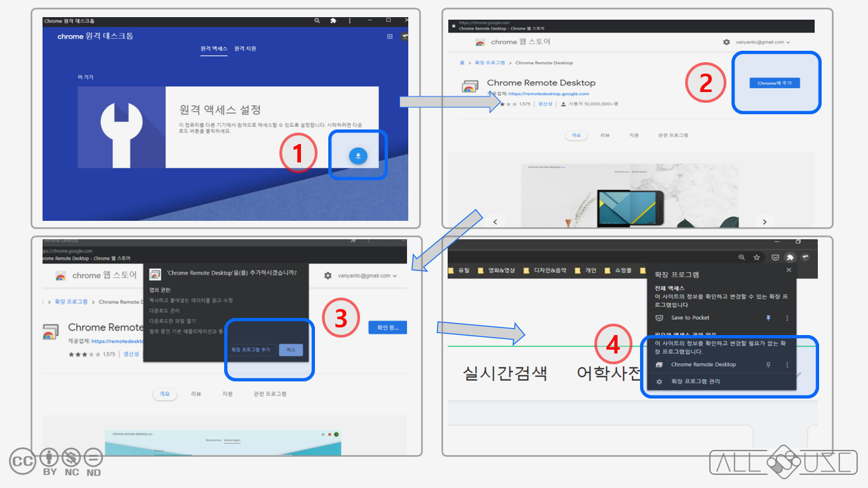Image resolution: width=868 pixels, height=488 pixels.
Task: Click '홈' breadcrumb link in web store
Action: coord(462,63)
